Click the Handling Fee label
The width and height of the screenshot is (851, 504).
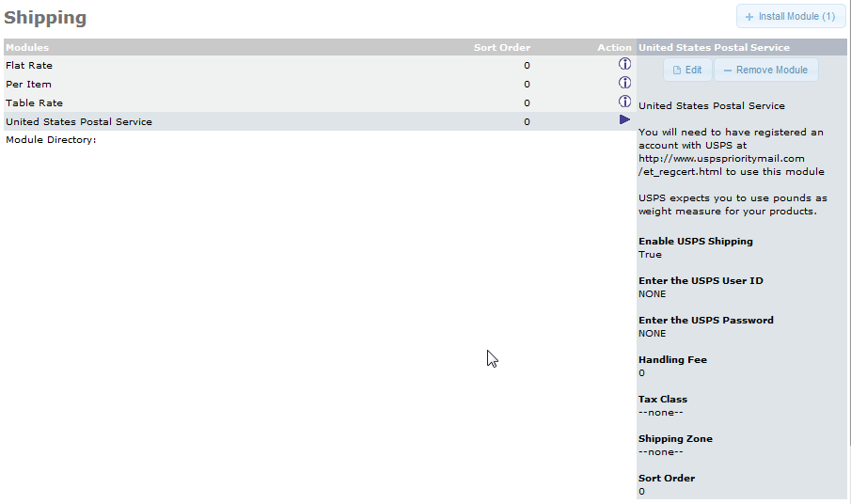click(x=672, y=360)
